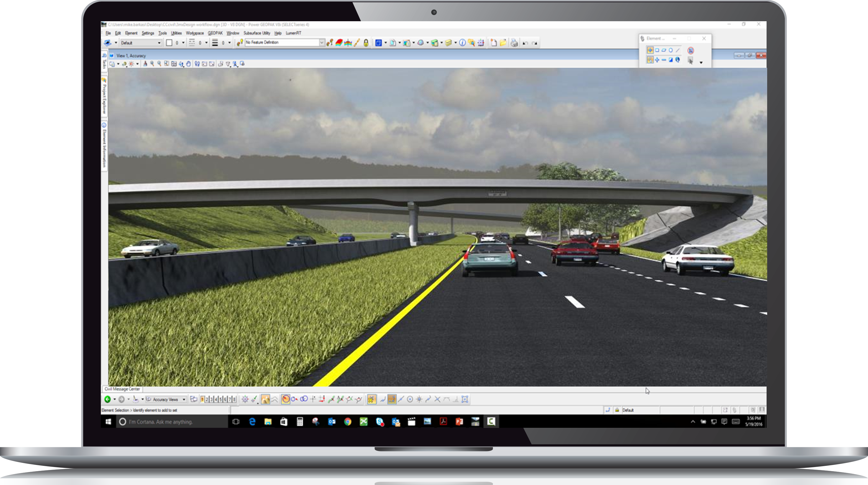Open the Element Information info icon

coord(462,43)
